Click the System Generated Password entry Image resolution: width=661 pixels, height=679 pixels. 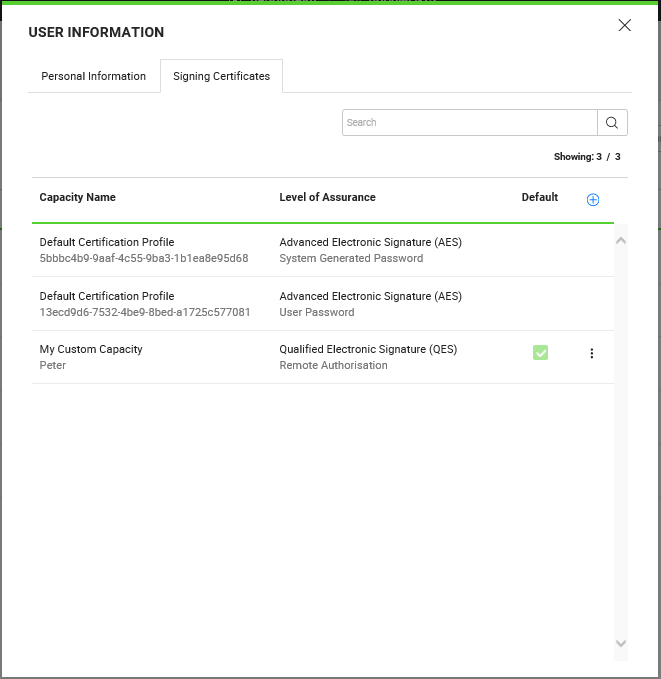(351, 258)
